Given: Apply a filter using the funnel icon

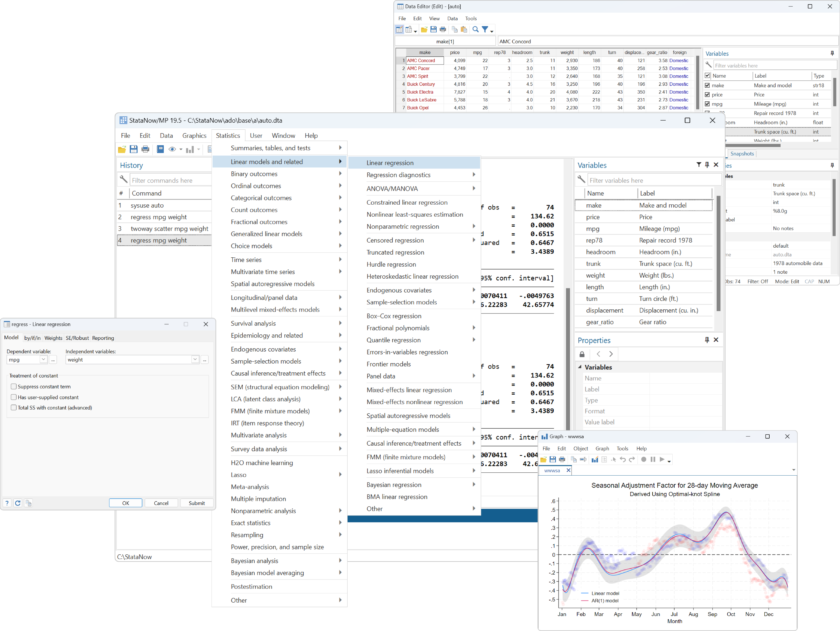Looking at the screenshot, I should (x=485, y=29).
